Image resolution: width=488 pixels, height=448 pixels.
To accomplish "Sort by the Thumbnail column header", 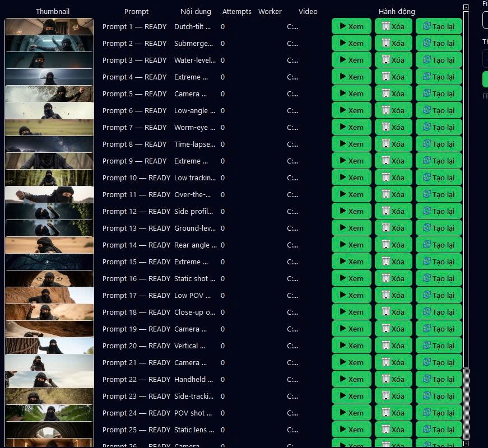I will (53, 11).
